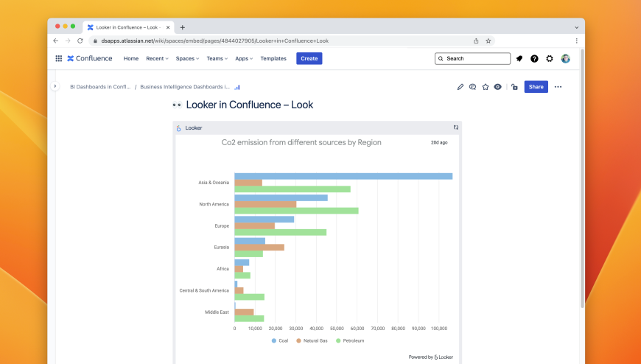The image size is (641, 364).
Task: Toggle the Coal series in legend
Action: tap(280, 340)
